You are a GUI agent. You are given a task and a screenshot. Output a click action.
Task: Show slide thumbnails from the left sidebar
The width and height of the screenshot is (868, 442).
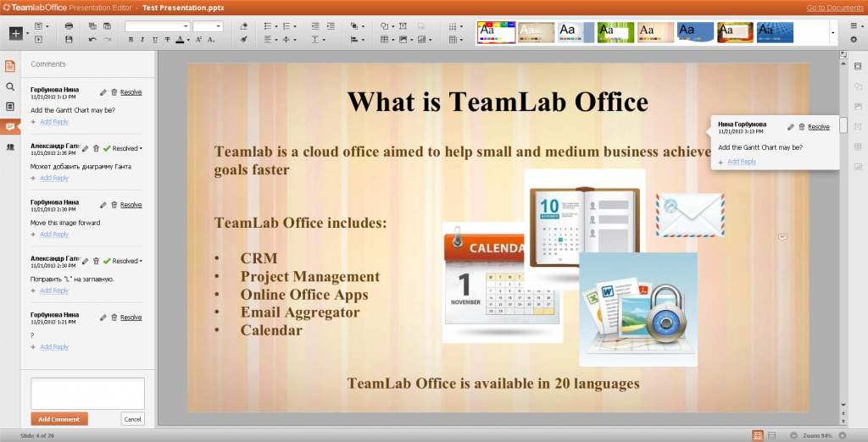point(10,106)
